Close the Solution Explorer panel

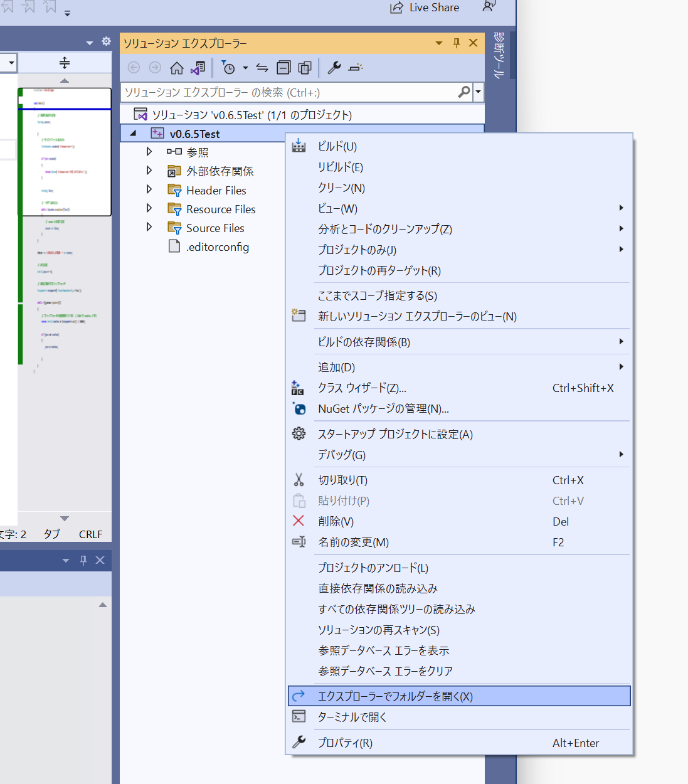474,43
